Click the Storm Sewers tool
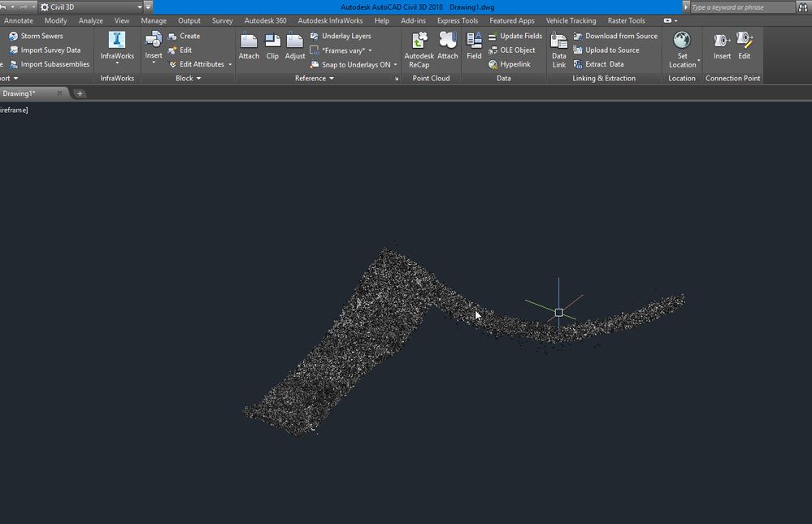The image size is (812, 524). pyautogui.click(x=36, y=36)
